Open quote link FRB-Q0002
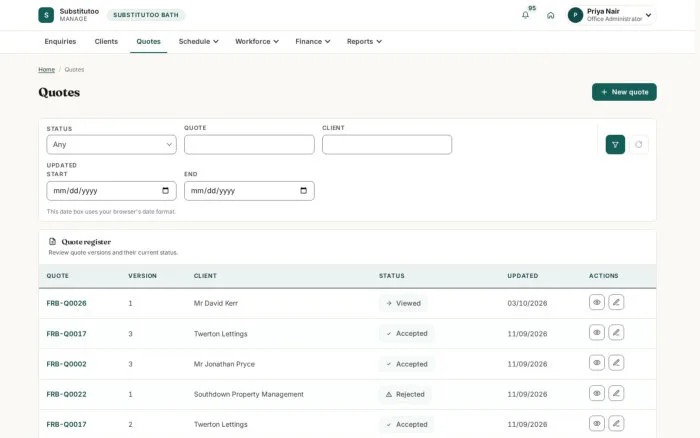The height and width of the screenshot is (438, 700). pos(67,364)
